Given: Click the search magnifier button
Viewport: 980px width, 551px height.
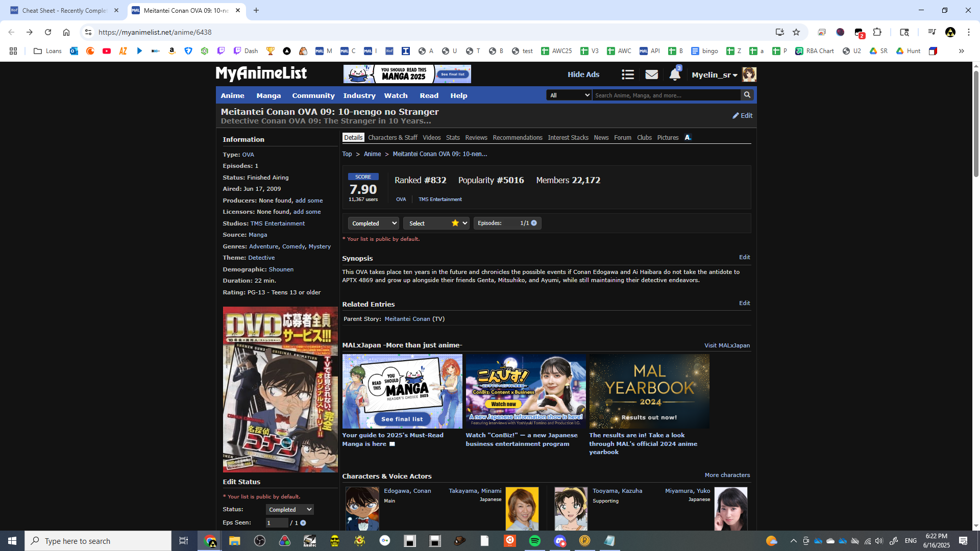Looking at the screenshot, I should click(747, 95).
